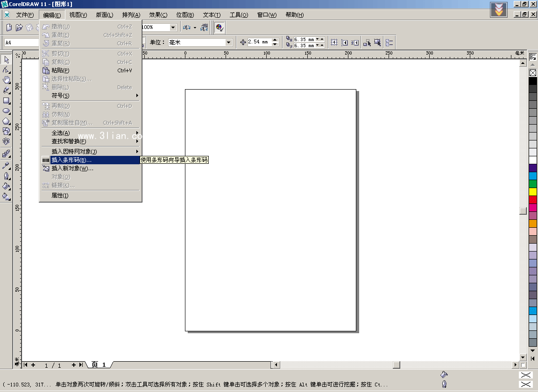Select the Eyedropper tool

[x=6, y=165]
